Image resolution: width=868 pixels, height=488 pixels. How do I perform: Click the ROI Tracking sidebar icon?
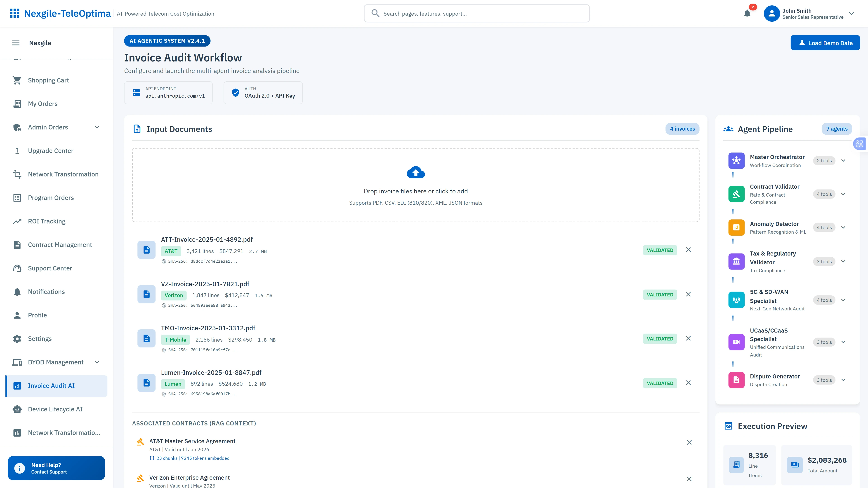(x=17, y=221)
